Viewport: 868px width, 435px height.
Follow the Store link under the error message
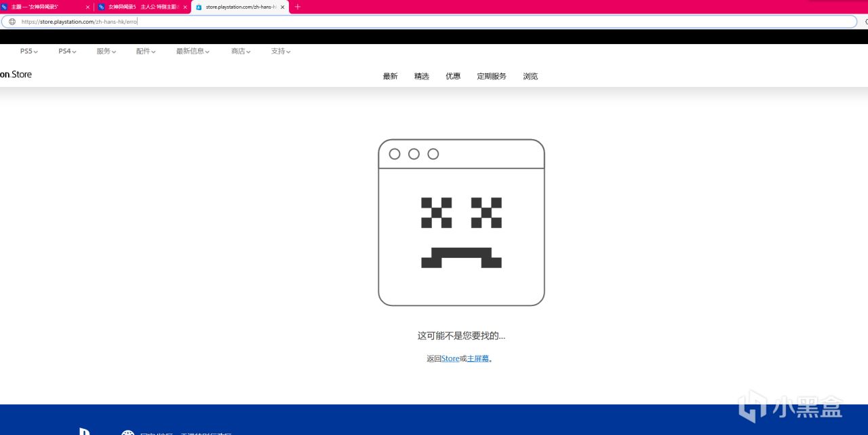(450, 358)
